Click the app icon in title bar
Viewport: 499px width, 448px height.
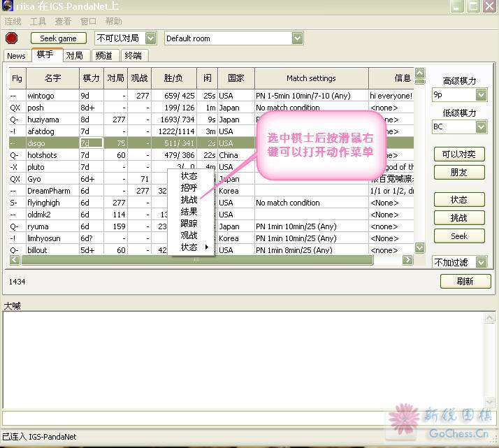tap(7, 6)
